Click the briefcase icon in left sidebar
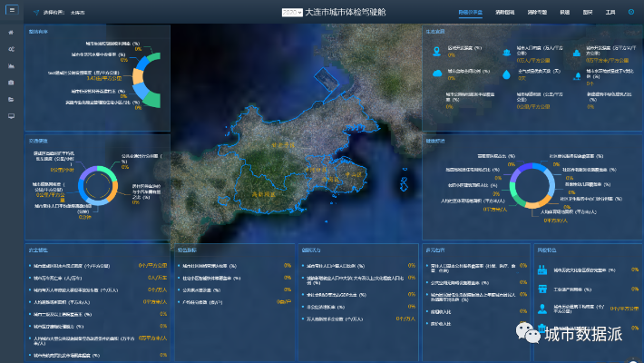644x363 pixels. pos(11,83)
